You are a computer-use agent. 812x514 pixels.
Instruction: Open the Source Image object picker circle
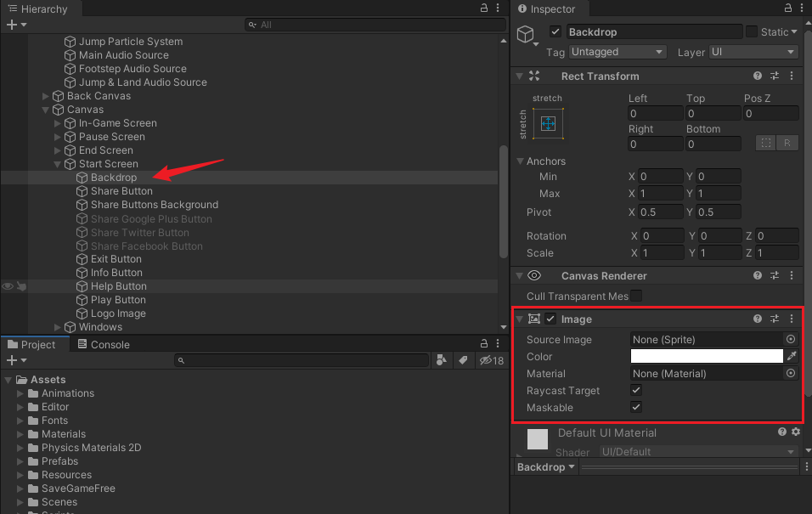pyautogui.click(x=790, y=339)
